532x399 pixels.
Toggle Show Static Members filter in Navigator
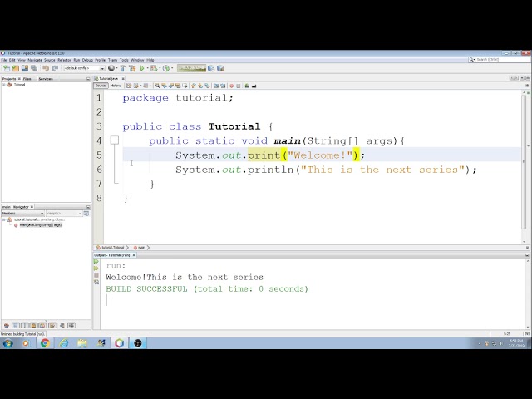tap(25, 325)
